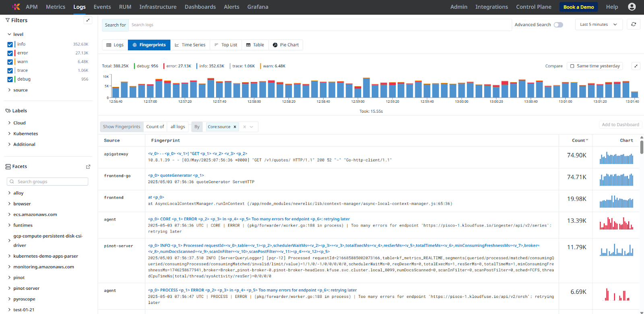644x314 pixels.
Task: Open the Admin page
Action: point(459,7)
